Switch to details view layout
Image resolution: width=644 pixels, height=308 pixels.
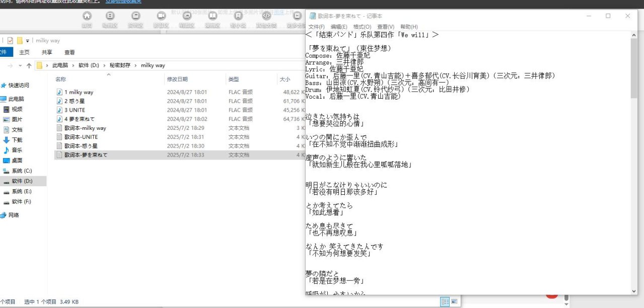pos(445,301)
